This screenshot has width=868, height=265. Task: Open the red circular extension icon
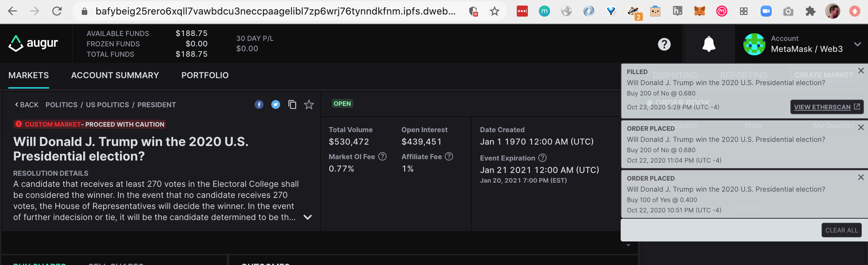coord(722,11)
